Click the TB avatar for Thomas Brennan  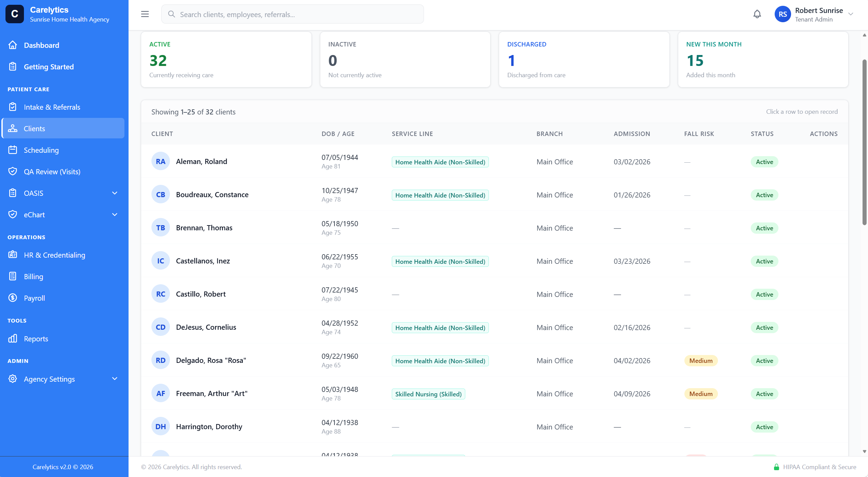tap(161, 228)
